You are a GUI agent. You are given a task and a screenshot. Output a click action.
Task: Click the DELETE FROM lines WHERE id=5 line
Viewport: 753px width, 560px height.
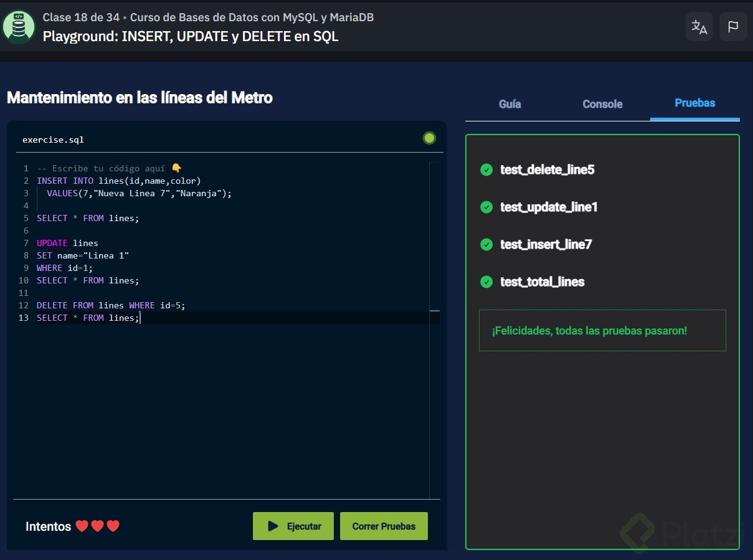111,305
